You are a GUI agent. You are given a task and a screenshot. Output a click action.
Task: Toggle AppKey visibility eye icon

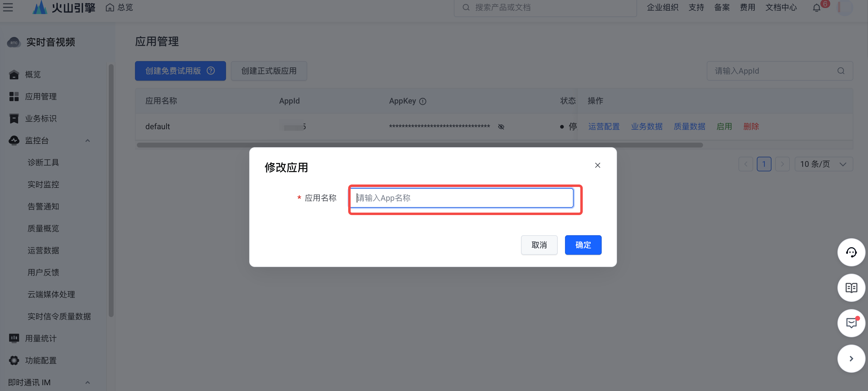click(x=501, y=127)
